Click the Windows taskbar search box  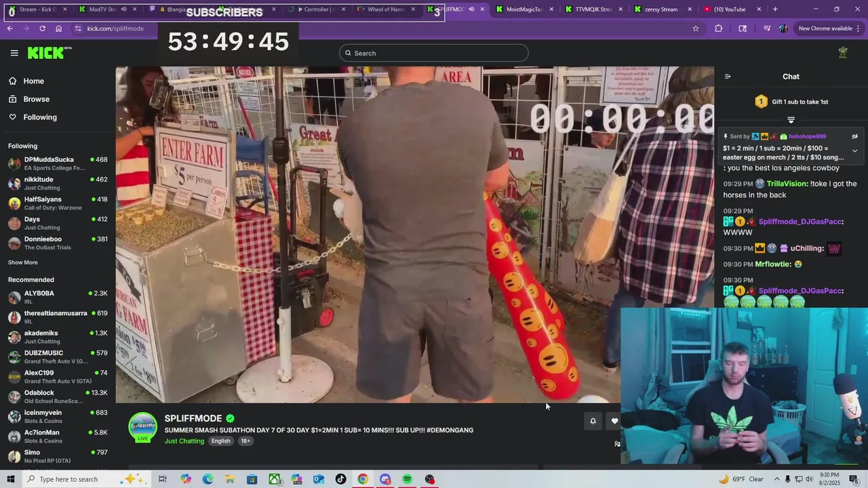[87, 479]
